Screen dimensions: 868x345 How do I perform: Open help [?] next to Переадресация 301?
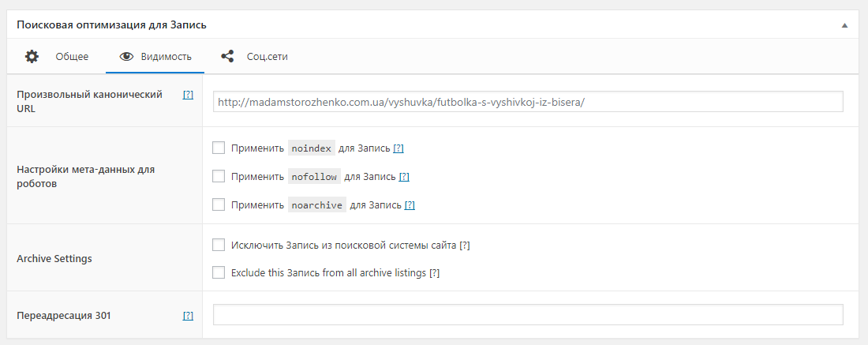(188, 316)
